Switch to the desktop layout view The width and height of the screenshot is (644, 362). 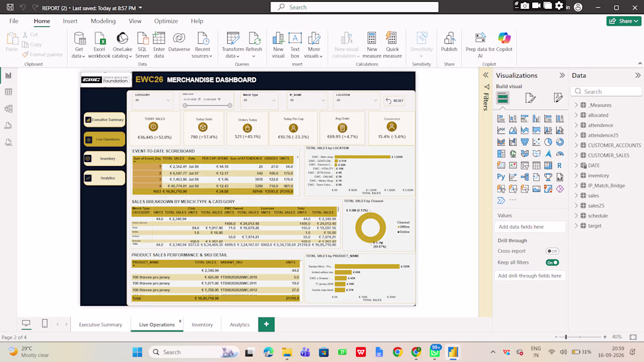(x=26, y=324)
